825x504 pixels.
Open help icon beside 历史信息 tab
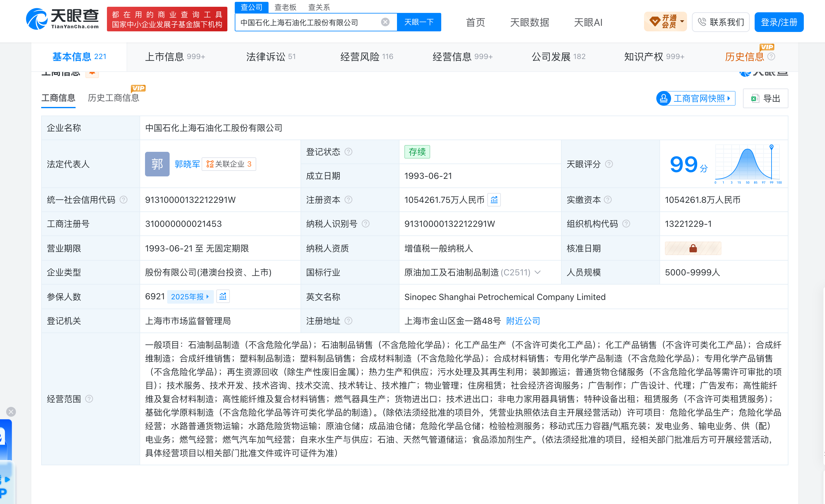point(771,57)
